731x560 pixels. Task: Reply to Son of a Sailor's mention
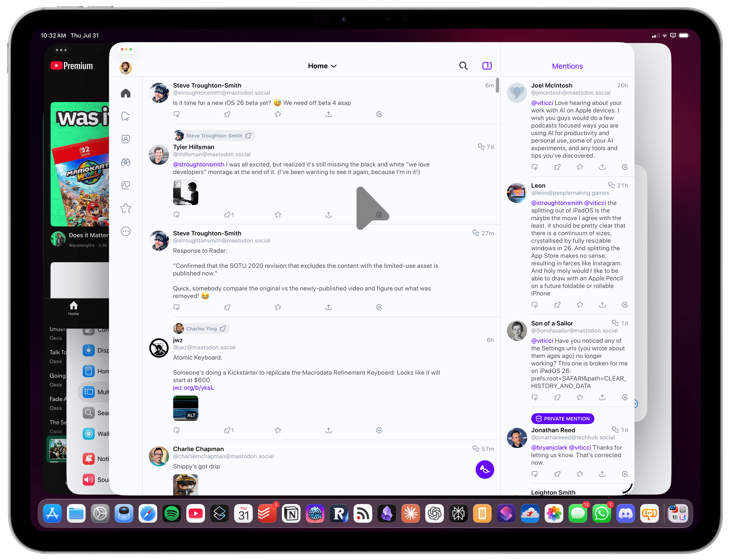[x=534, y=397]
